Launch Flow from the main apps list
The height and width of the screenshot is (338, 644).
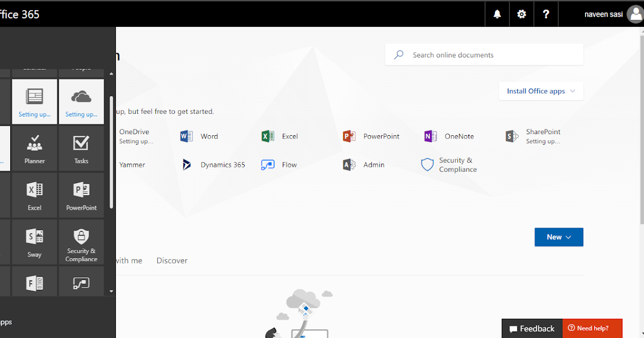[279, 165]
